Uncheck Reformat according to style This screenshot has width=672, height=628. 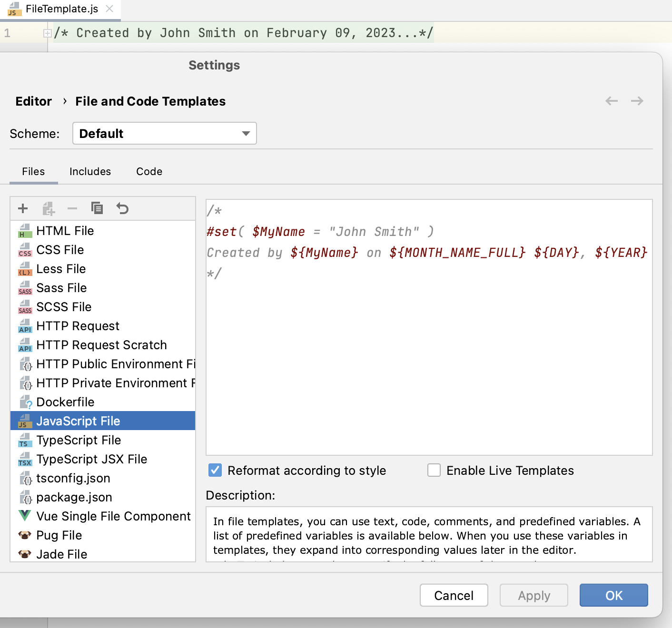click(x=215, y=470)
